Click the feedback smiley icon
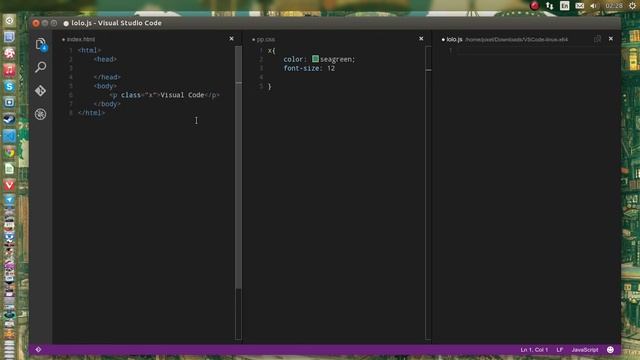Screen dimensions: 640x360 point(610,349)
